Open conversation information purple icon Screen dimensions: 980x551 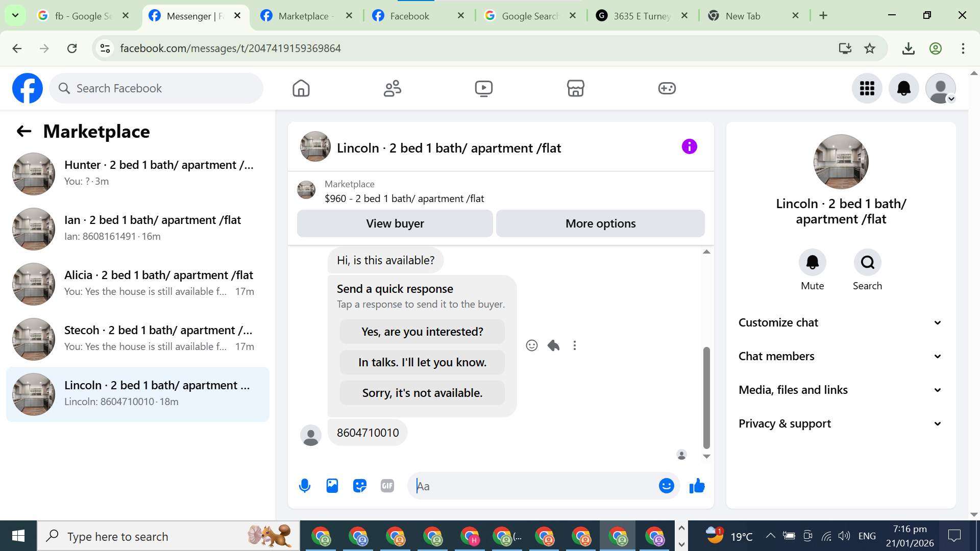pos(689,147)
